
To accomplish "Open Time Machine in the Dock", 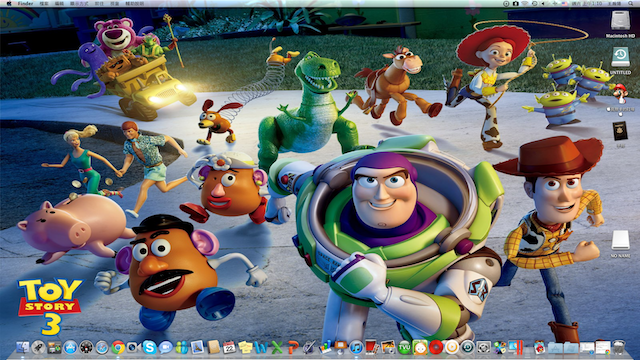I will [x=467, y=347].
